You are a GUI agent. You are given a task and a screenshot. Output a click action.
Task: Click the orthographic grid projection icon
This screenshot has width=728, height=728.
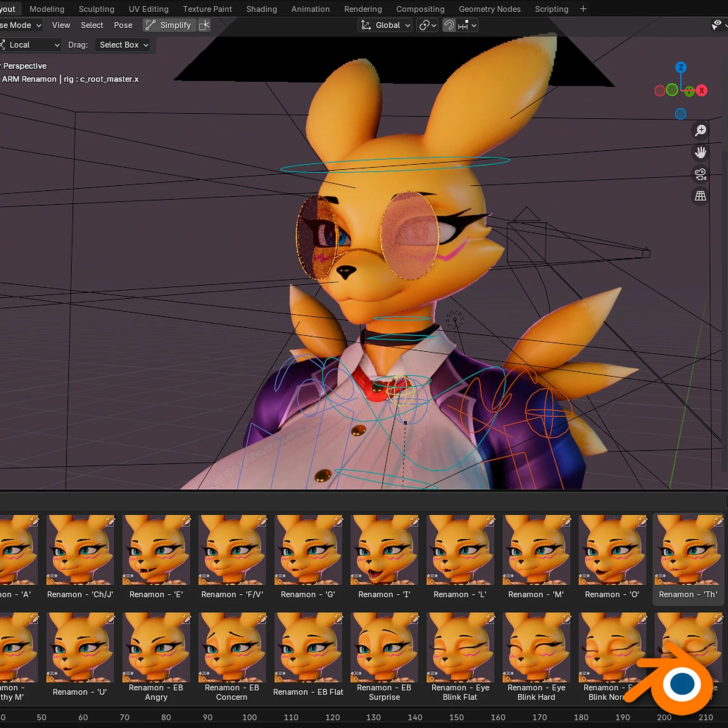point(700,197)
